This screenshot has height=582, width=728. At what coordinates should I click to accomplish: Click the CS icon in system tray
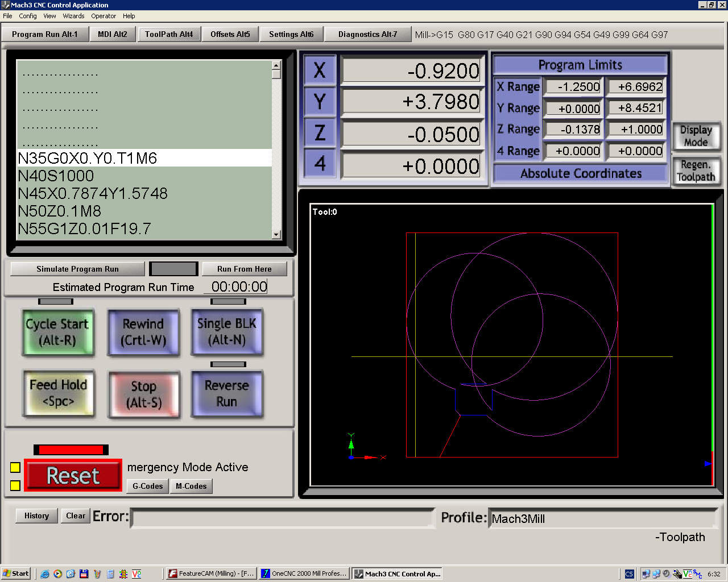pyautogui.click(x=629, y=573)
